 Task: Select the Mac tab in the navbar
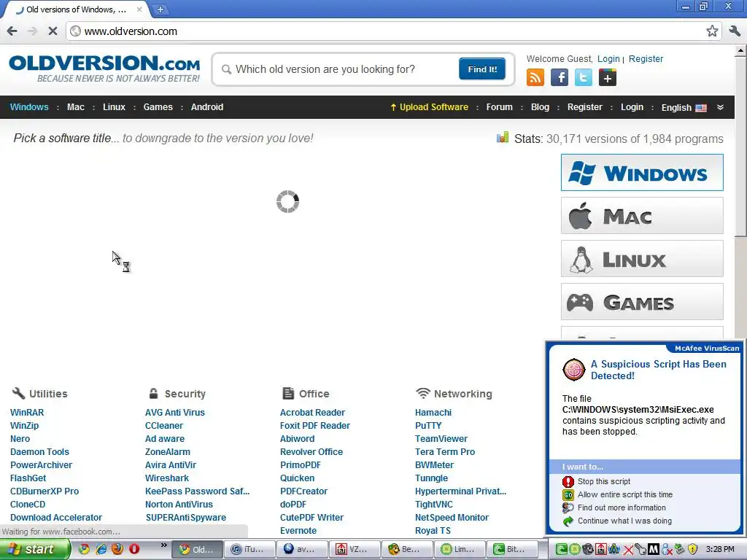(76, 107)
